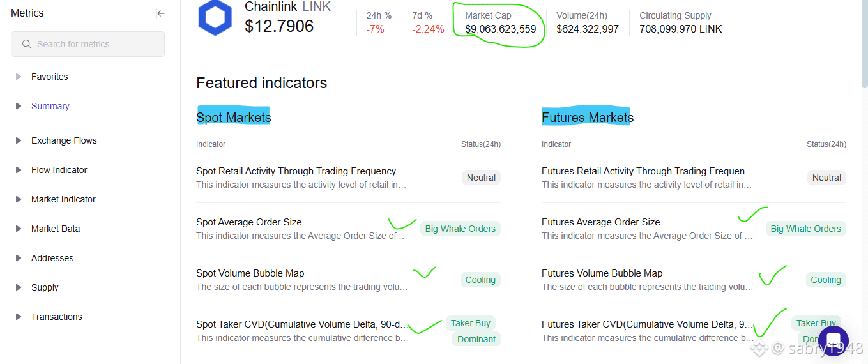Image resolution: width=868 pixels, height=364 pixels.
Task: Click the Chainlink hexagon logo
Action: coord(215,17)
